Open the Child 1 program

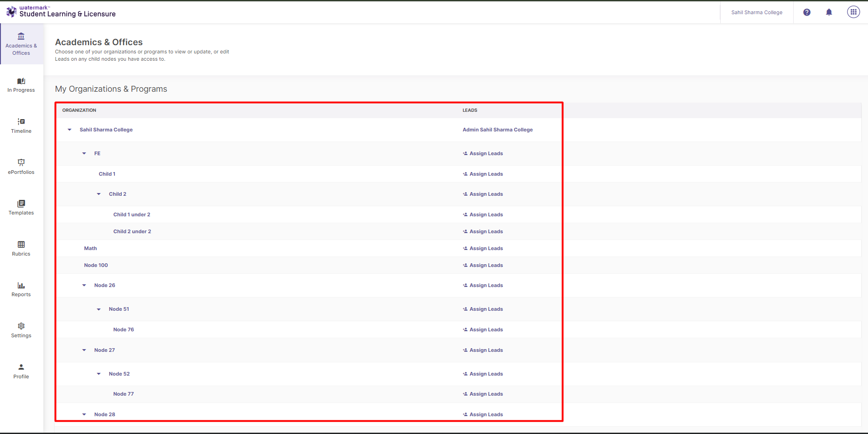pos(107,174)
